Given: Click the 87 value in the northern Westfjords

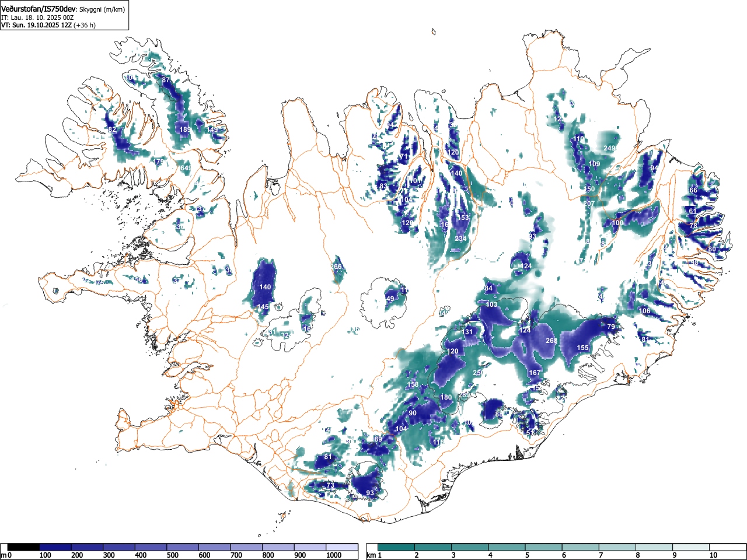Looking at the screenshot, I should (x=166, y=80).
